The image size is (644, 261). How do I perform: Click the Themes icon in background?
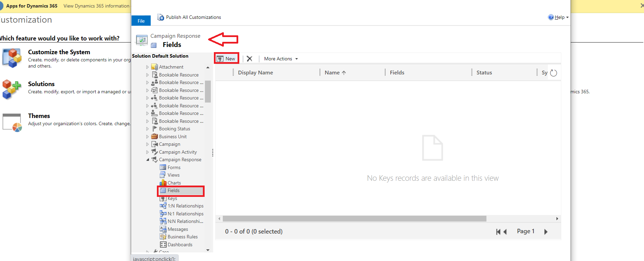(12, 122)
